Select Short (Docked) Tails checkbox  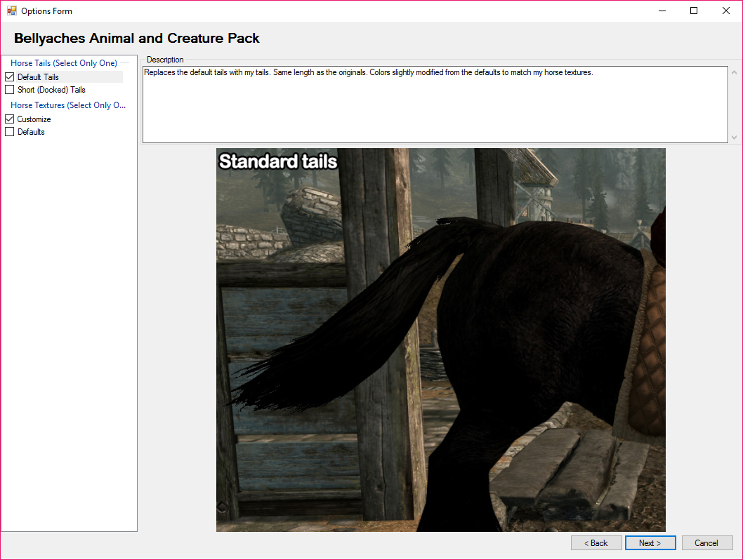click(x=9, y=89)
